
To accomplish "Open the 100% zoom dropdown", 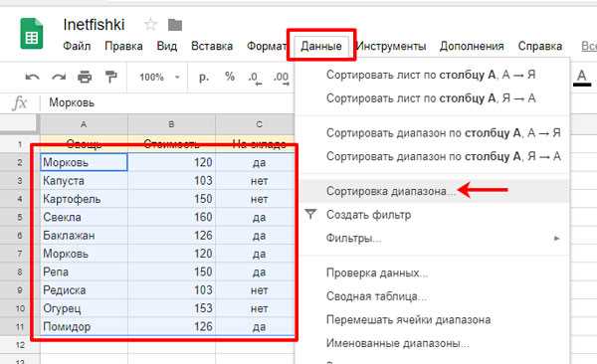I will tap(159, 78).
